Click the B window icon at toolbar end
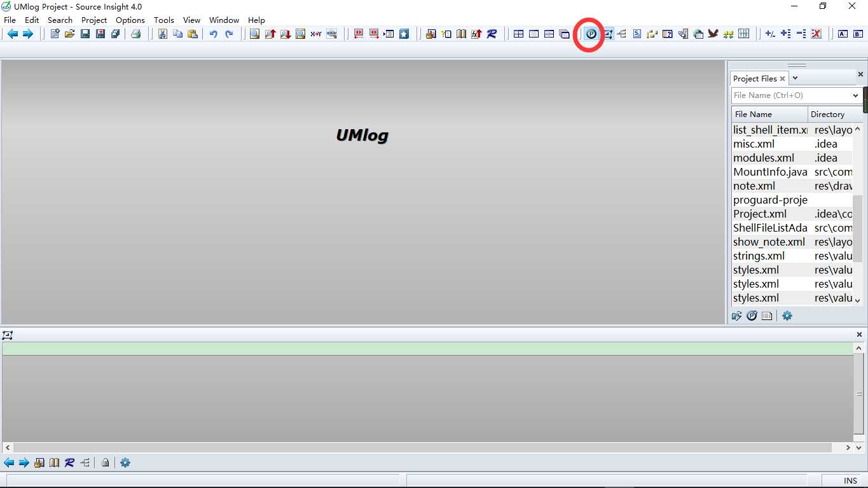 (858, 34)
